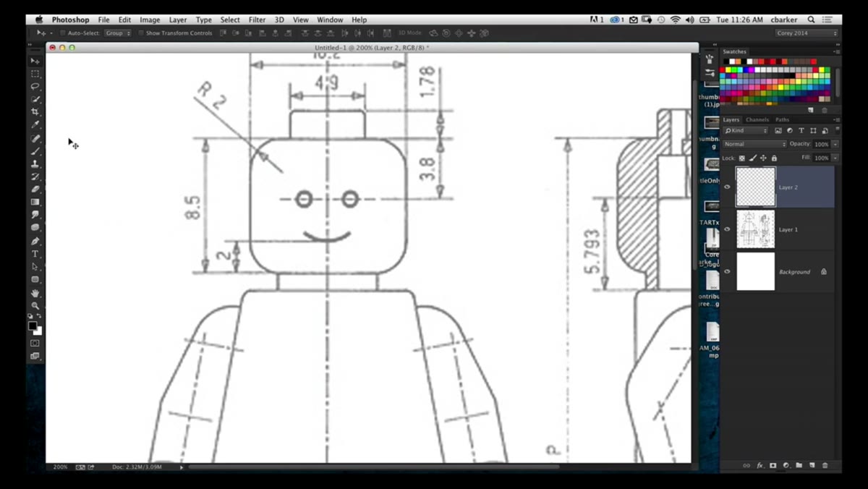Screen dimensions: 868x489
Task: Open the Layer menu
Action: point(178,20)
